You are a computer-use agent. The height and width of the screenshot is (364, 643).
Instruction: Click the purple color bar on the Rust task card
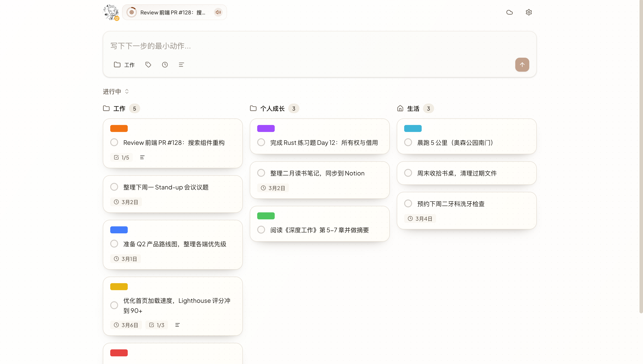[x=266, y=128]
